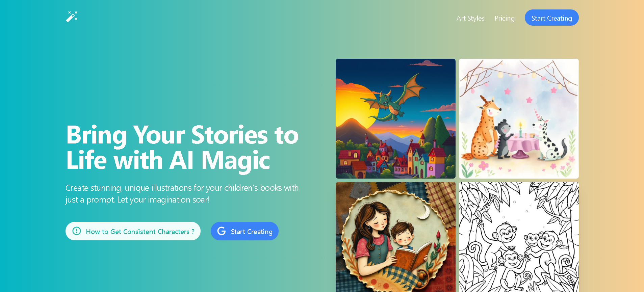Open the watercolor animal tea party illustration
The height and width of the screenshot is (292, 644).
click(x=519, y=118)
